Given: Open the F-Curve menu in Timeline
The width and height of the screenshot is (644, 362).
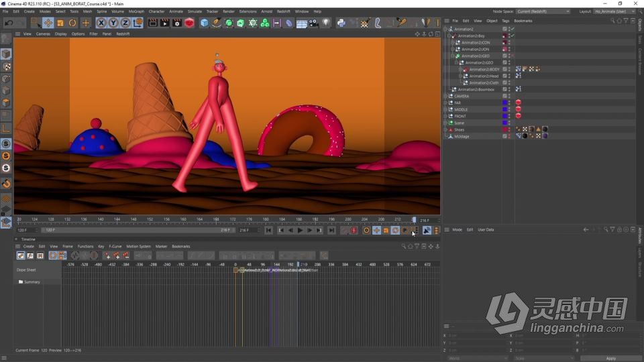Looking at the screenshot, I should tap(115, 246).
